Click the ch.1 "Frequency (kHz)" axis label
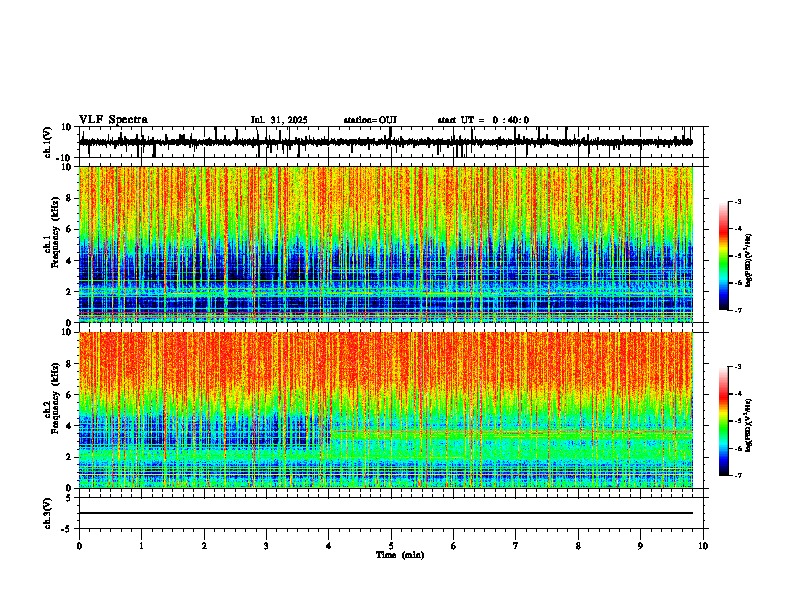Screen dimensions: 792x612 coord(55,232)
